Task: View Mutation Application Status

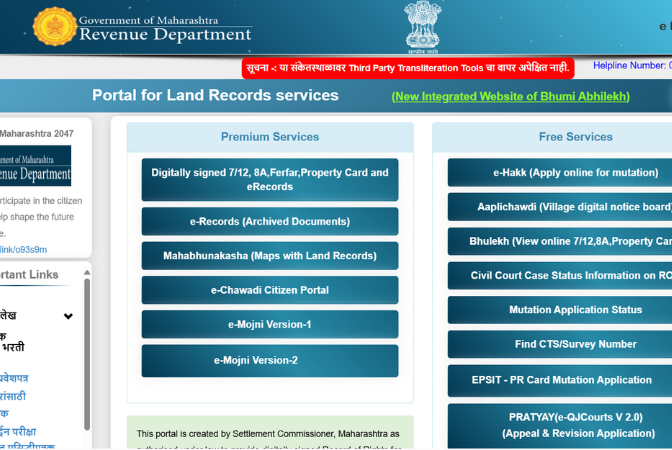Action: (560, 310)
